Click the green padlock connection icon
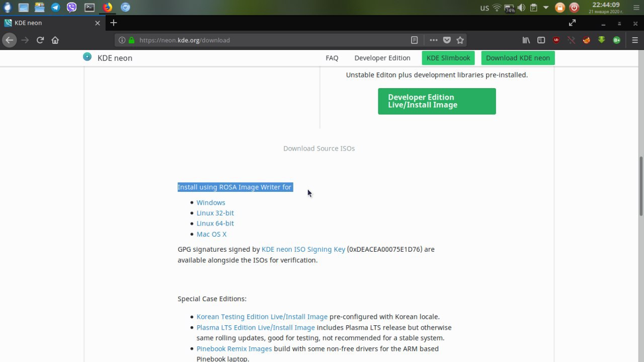 click(x=132, y=40)
